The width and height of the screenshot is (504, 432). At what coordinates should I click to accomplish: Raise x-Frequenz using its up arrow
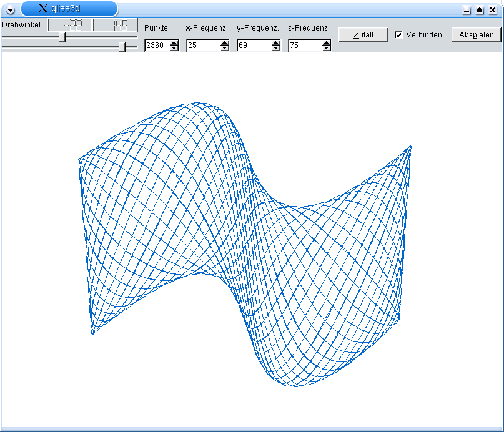click(x=225, y=42)
